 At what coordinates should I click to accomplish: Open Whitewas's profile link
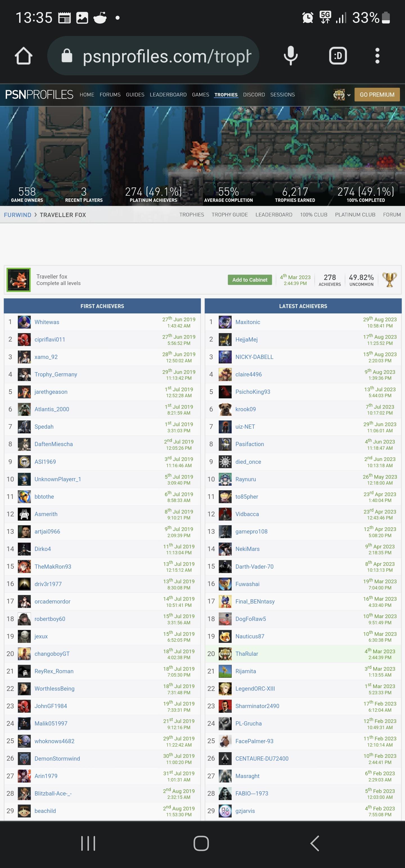[x=47, y=322]
